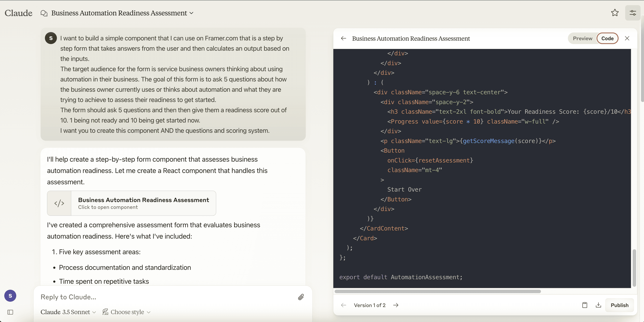Open the Choose style dropdown

point(127,312)
